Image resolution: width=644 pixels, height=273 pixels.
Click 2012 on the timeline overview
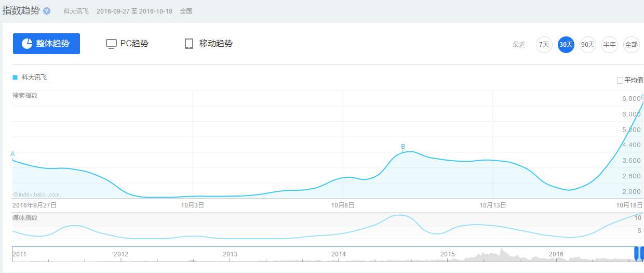pyautogui.click(x=120, y=254)
